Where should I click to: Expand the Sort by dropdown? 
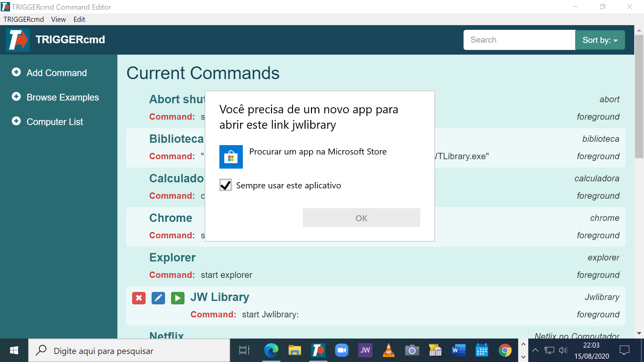600,40
